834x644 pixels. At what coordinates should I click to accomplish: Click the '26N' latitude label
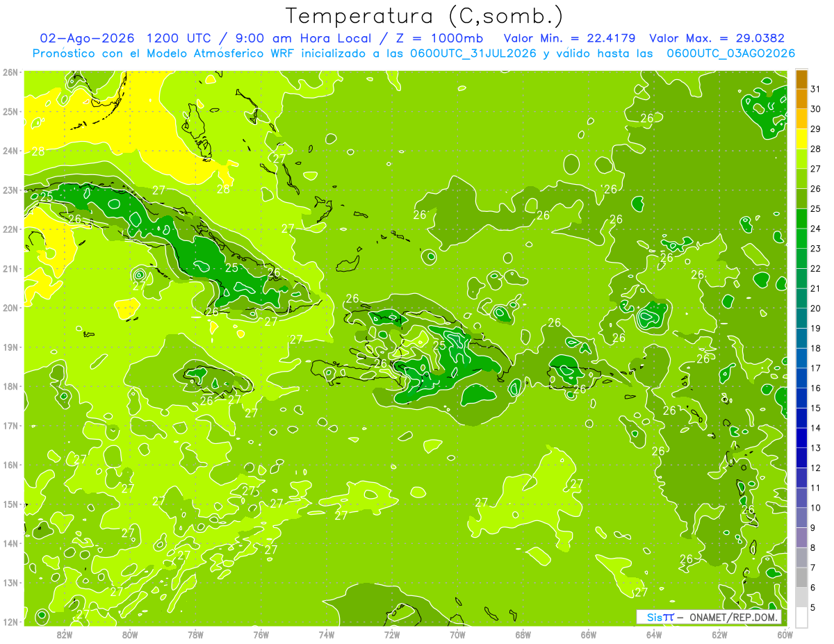[x=10, y=72]
